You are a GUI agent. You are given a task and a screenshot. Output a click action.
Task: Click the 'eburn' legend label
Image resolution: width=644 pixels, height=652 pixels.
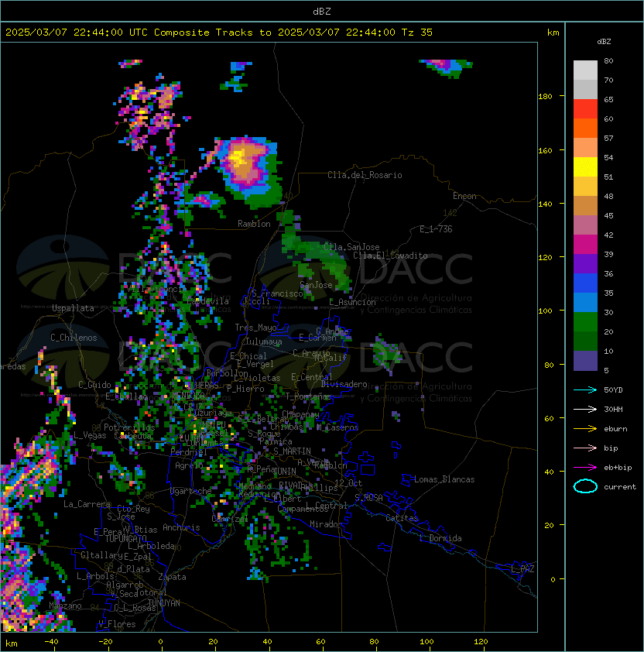615,429
